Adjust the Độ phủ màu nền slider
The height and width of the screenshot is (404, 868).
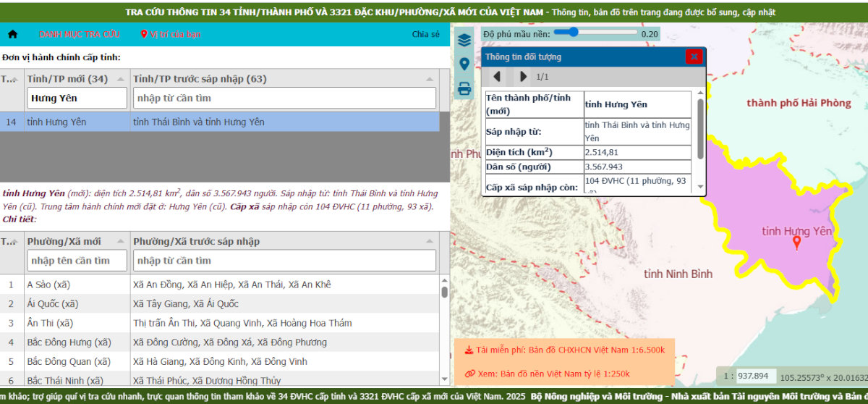click(x=574, y=33)
